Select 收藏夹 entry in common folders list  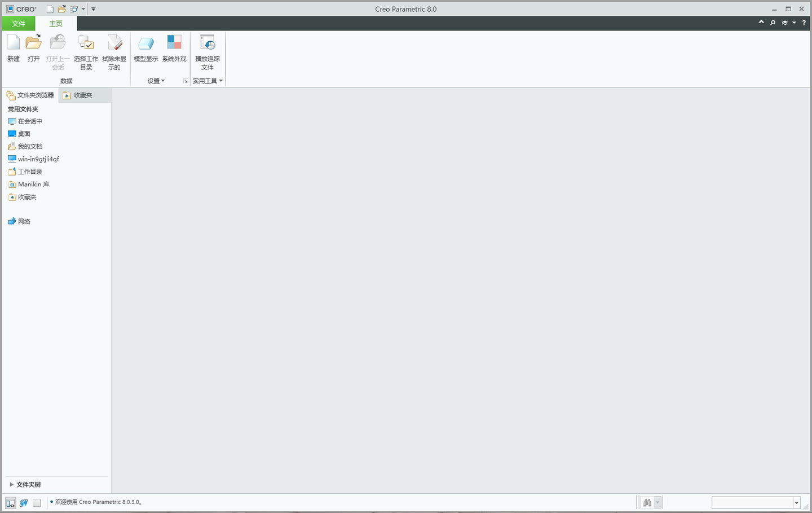23,197
